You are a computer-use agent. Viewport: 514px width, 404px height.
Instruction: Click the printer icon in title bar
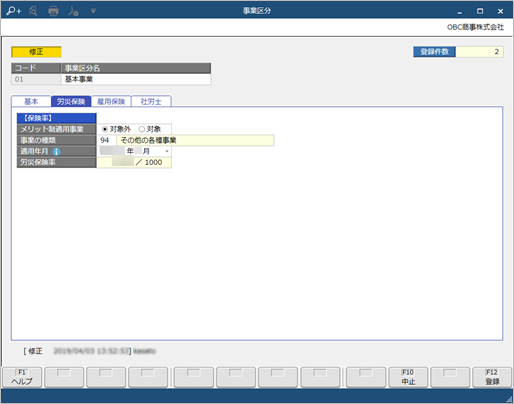(53, 11)
